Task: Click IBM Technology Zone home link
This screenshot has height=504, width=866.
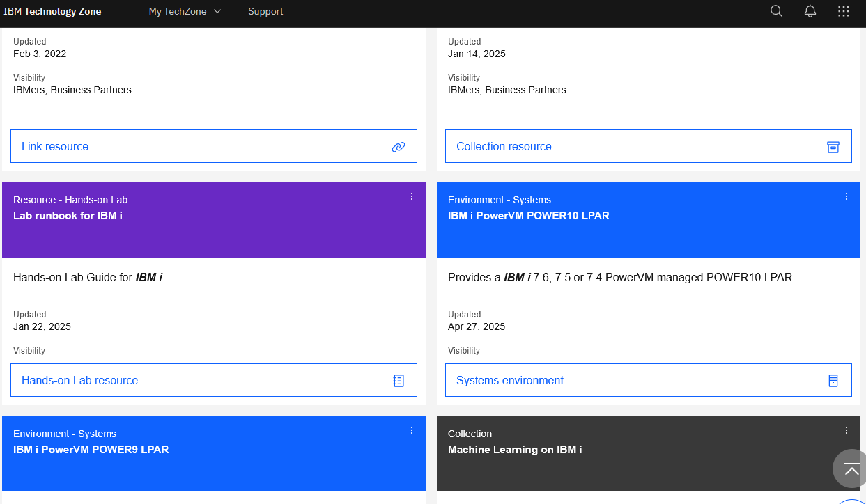Action: click(54, 11)
